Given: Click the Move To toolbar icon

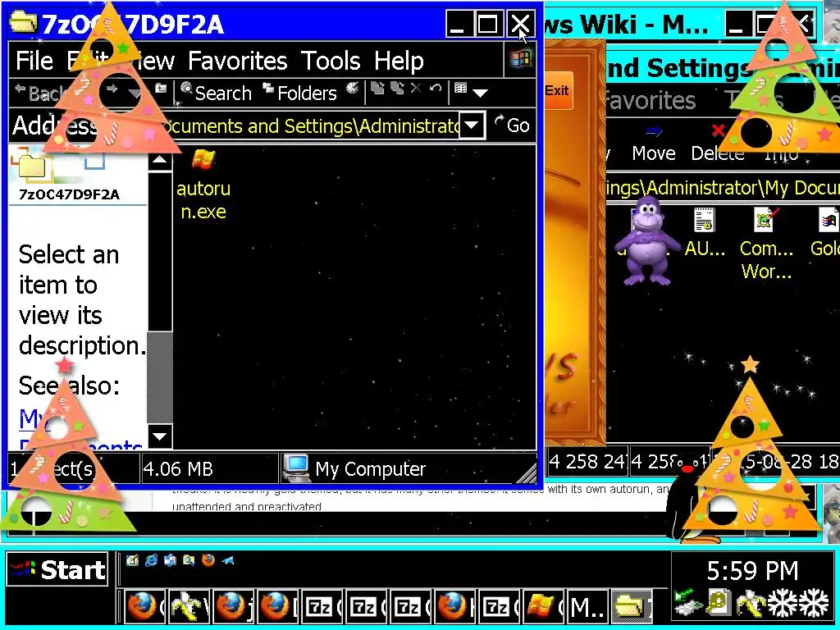Looking at the screenshot, I should (377, 88).
